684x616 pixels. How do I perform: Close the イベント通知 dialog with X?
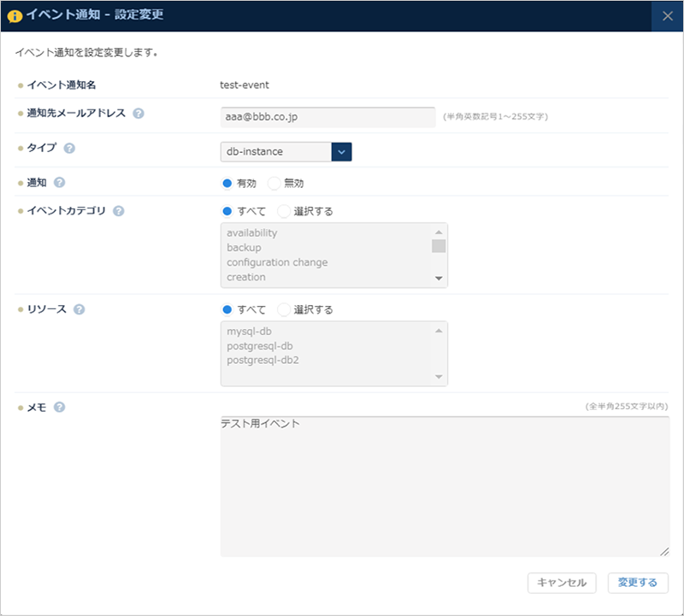[x=667, y=15]
